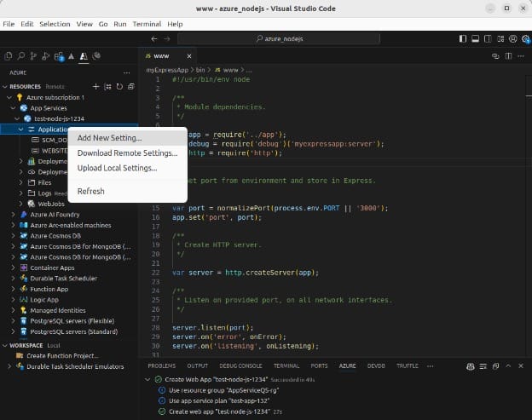This screenshot has width=532, height=420.
Task: Switch to the DEVDB panel tab
Action: tap(376, 366)
